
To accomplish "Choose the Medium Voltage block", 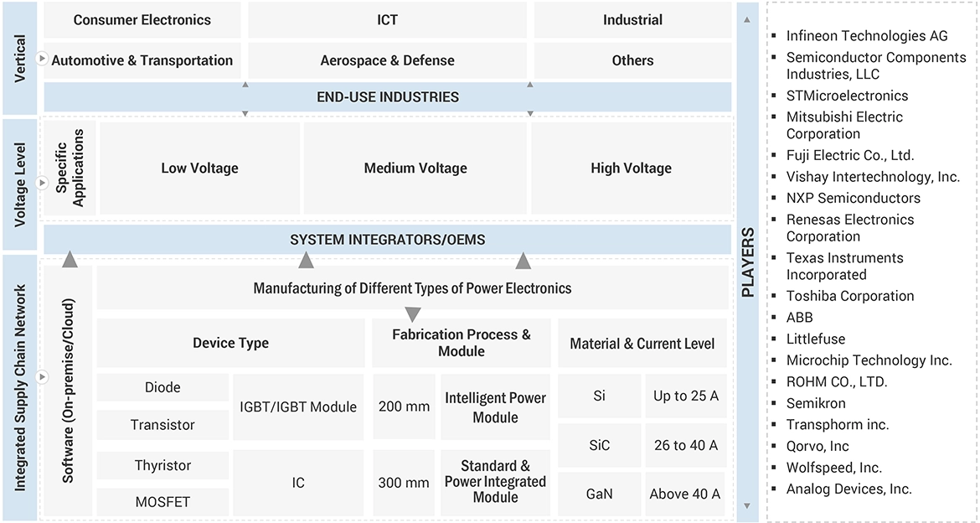I will [415, 168].
